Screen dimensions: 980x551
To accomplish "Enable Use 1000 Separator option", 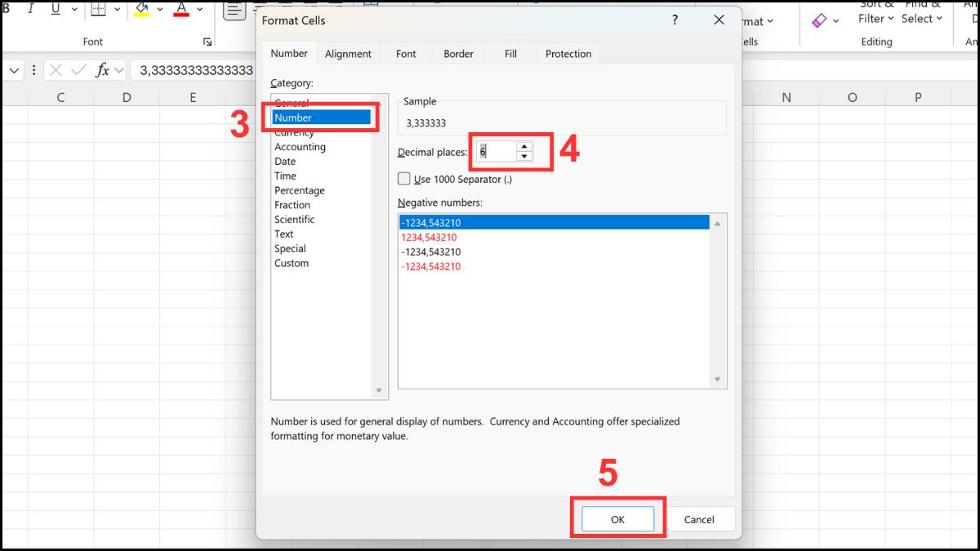I will (x=403, y=179).
